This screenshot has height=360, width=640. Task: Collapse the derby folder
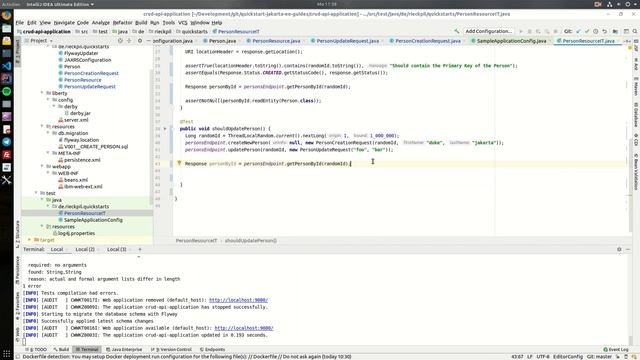coord(54,106)
